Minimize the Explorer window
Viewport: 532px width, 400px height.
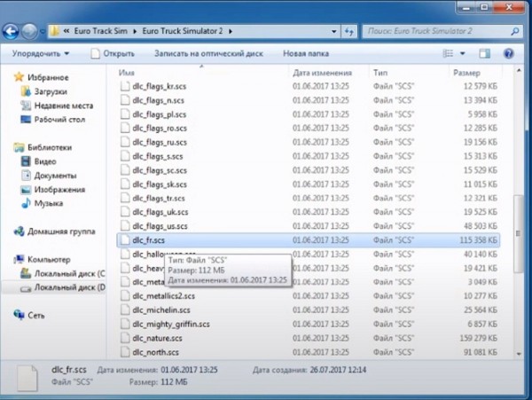pyautogui.click(x=466, y=7)
